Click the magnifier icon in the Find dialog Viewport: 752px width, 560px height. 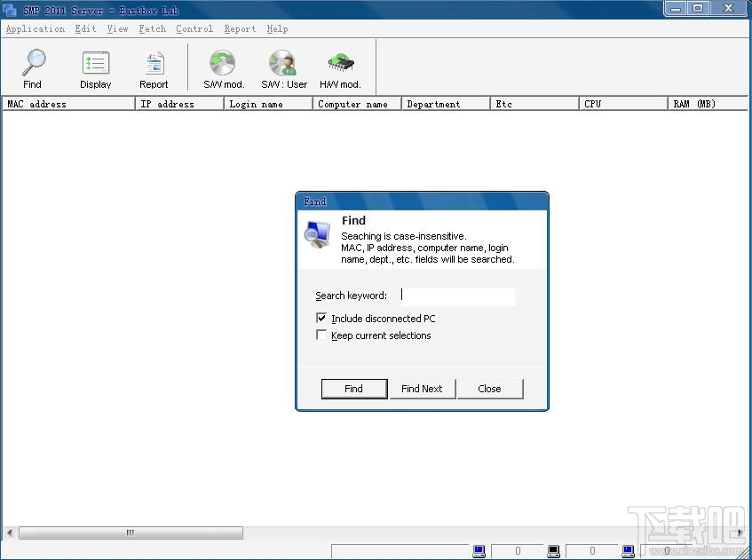coord(316,234)
